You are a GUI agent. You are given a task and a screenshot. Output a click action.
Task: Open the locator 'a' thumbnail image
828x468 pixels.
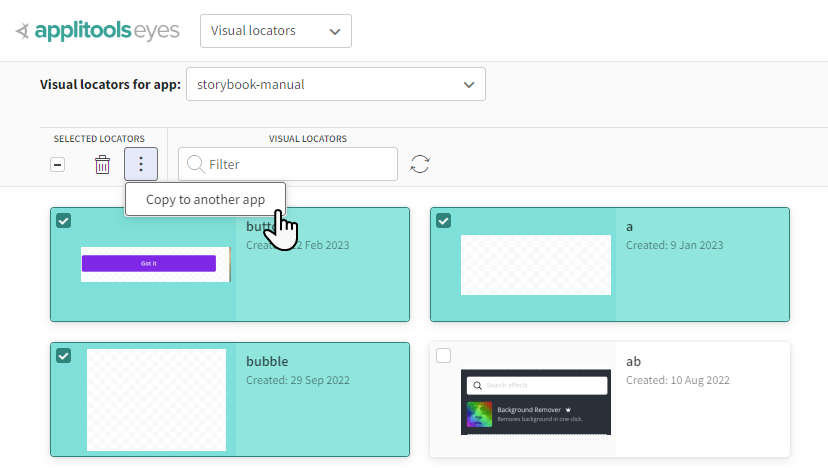[536, 265]
